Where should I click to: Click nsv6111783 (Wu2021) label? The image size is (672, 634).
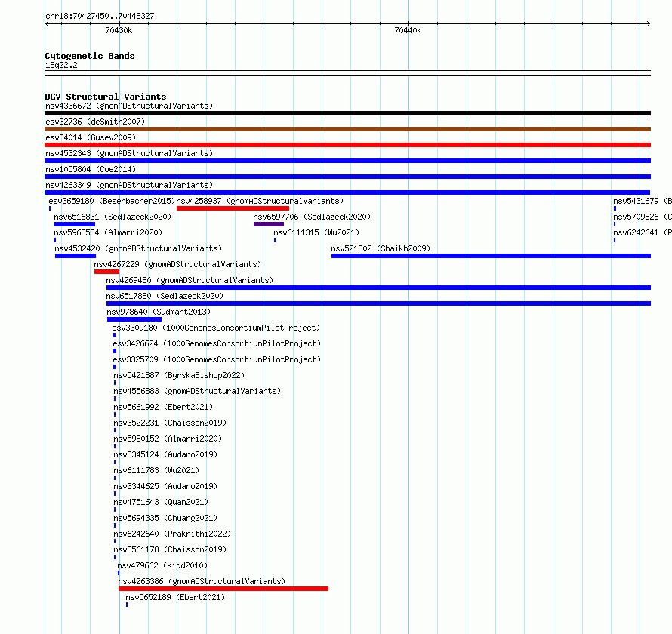(156, 470)
